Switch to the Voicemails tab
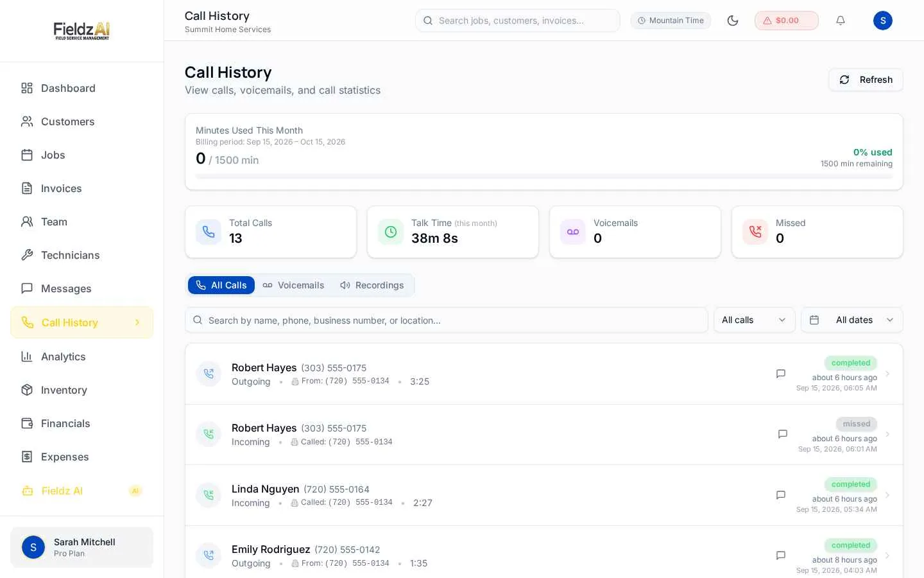The width and height of the screenshot is (924, 578). [x=293, y=285]
